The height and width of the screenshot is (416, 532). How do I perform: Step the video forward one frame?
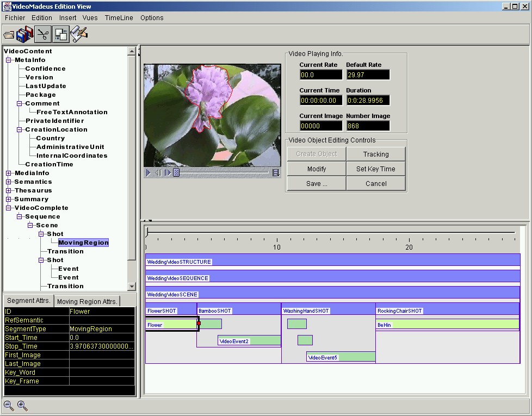click(168, 173)
